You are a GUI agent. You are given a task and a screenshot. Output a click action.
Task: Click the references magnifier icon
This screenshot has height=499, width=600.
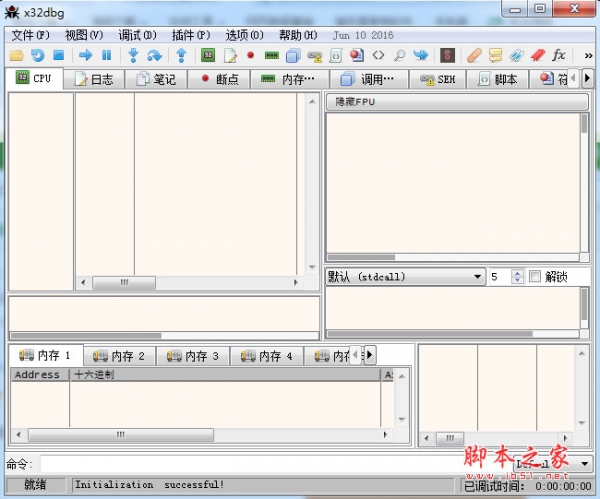tap(399, 55)
